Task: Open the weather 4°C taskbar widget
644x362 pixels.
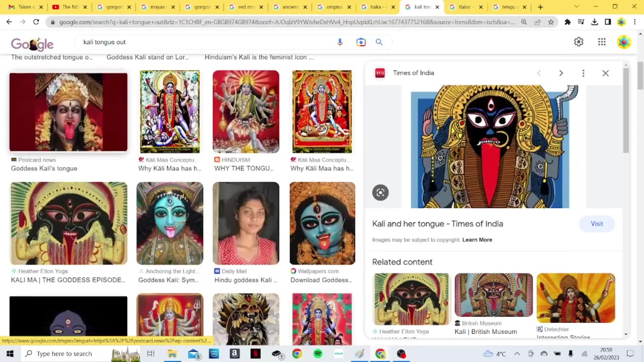Action: pyautogui.click(x=495, y=353)
